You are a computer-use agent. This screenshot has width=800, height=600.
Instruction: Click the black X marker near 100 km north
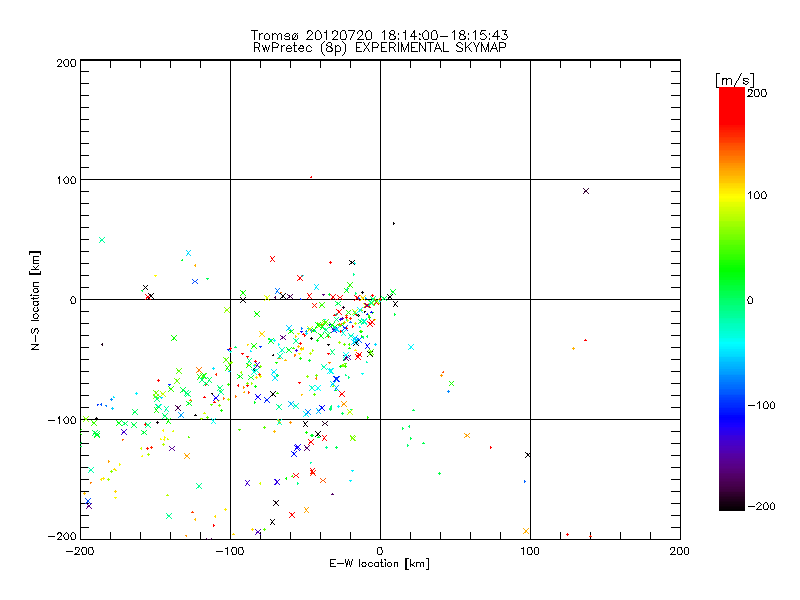point(586,191)
